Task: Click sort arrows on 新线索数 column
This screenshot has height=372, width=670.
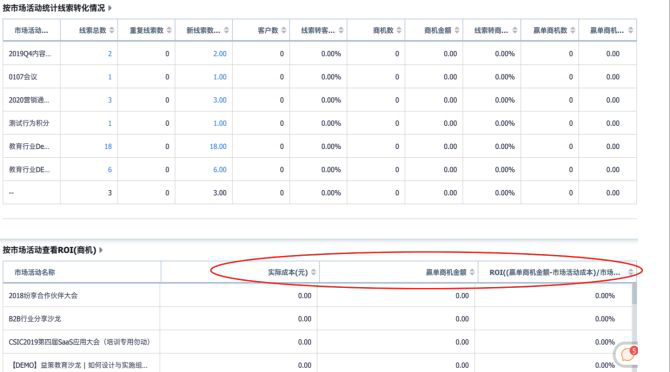Action: (x=226, y=30)
